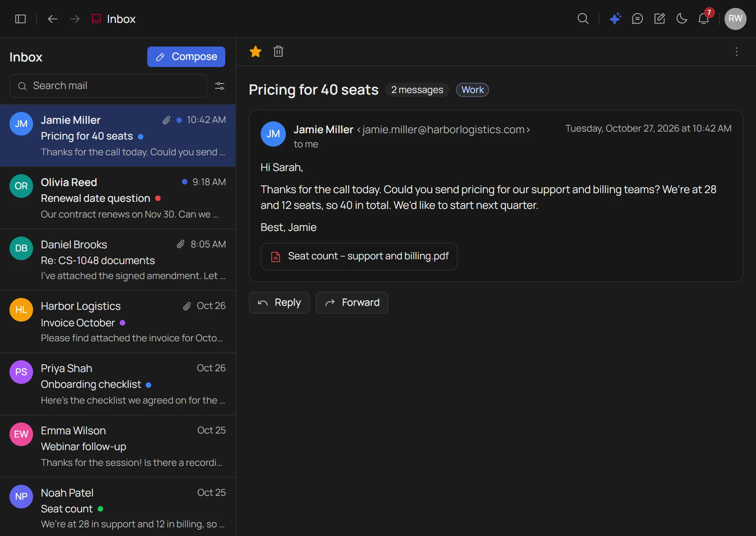Screen dimensions: 756x536
Task: Toggle the sidebar panel icon
Action: tap(20, 19)
